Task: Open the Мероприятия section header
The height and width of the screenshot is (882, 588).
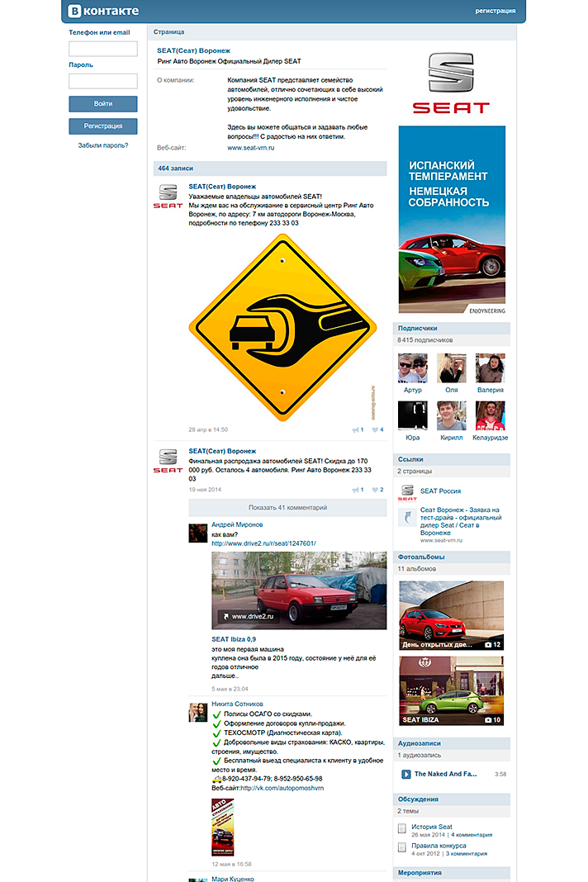Action: [x=451, y=872]
